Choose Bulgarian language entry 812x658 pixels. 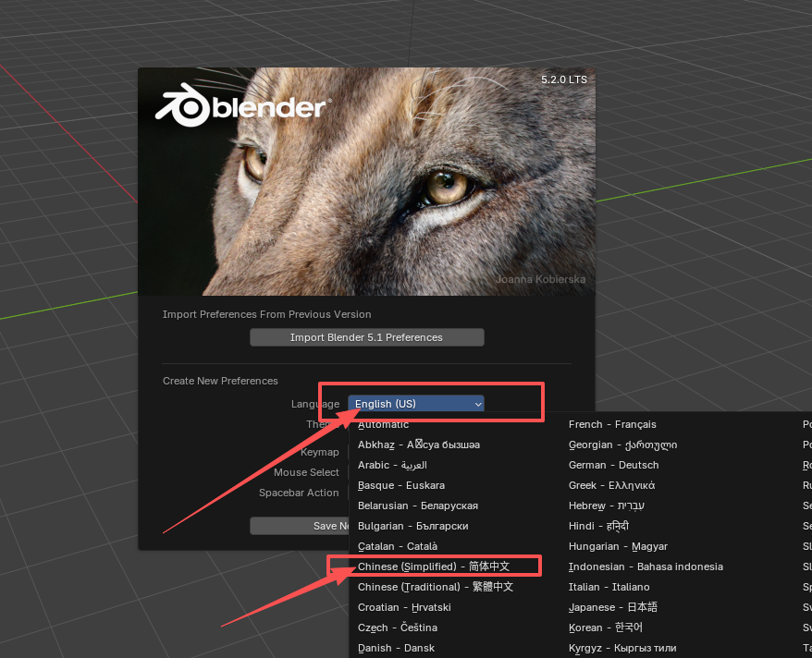(412, 526)
